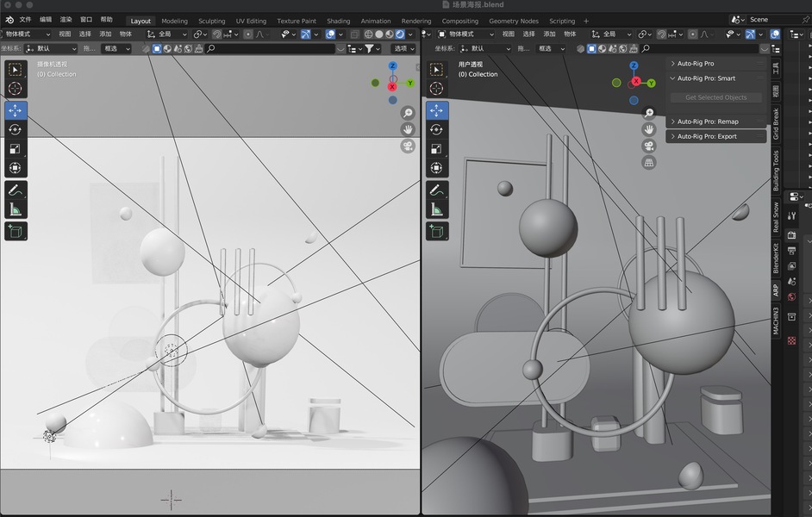
Task: Select the Cursor tool in left viewport
Action: [15, 89]
